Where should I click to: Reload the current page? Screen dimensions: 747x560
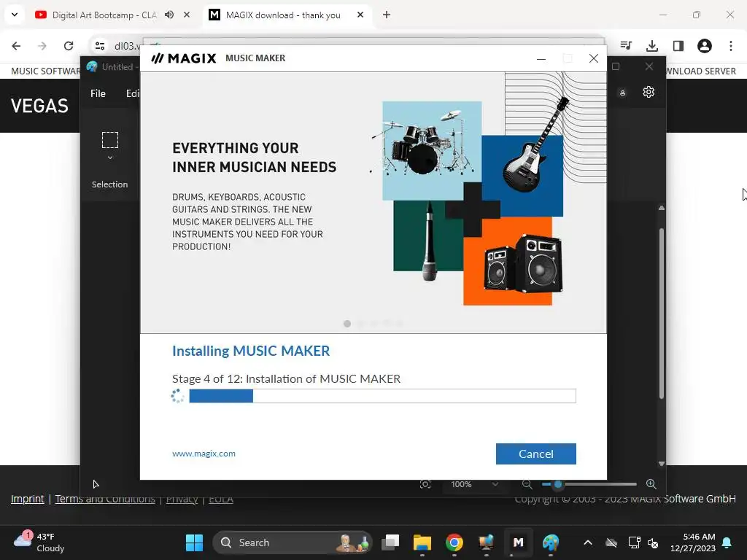coord(69,46)
